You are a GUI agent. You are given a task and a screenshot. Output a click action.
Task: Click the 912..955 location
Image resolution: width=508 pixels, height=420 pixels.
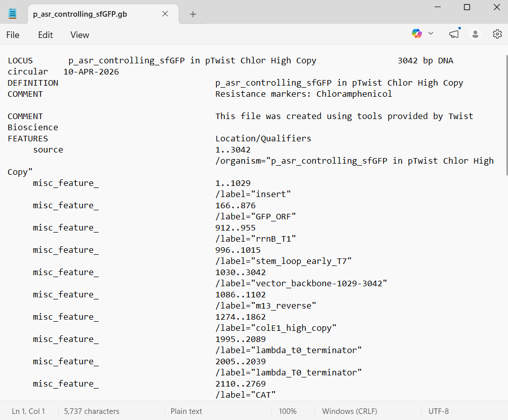tap(235, 228)
